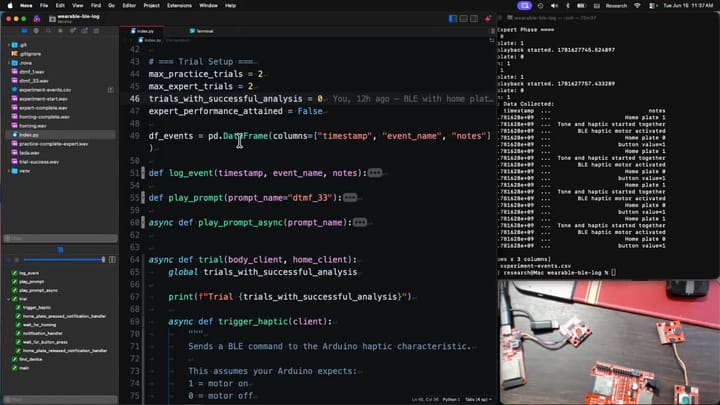Click the Nova app logo icon in title bar
720x405 pixels.
37,18
